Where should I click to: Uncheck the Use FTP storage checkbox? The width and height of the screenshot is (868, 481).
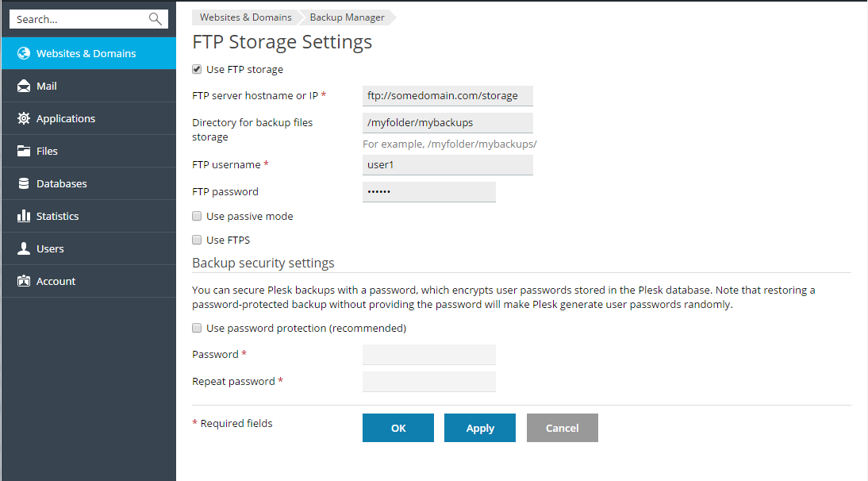tap(197, 69)
